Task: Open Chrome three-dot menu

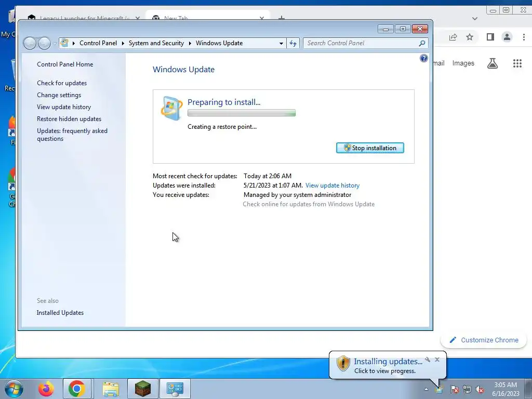Action: click(524, 37)
